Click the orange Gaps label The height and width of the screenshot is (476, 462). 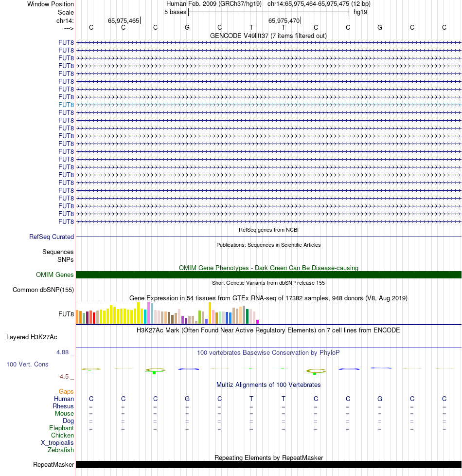coord(66,392)
